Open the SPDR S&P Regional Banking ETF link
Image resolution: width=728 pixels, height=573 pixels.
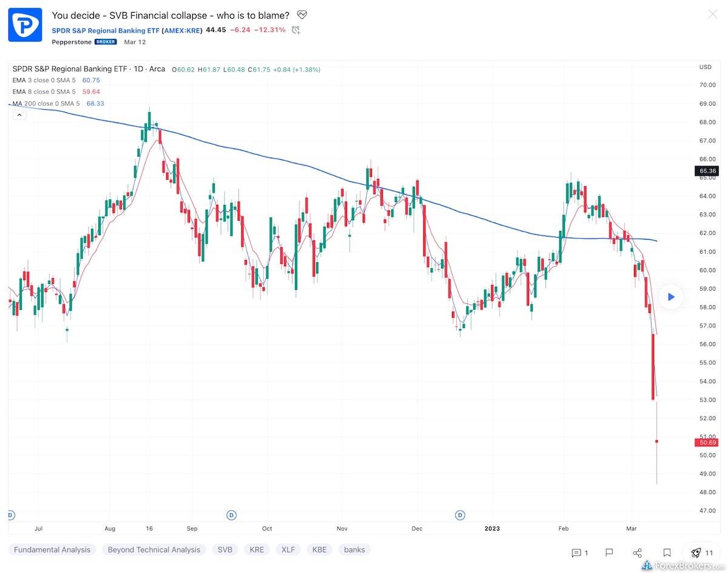[127, 30]
